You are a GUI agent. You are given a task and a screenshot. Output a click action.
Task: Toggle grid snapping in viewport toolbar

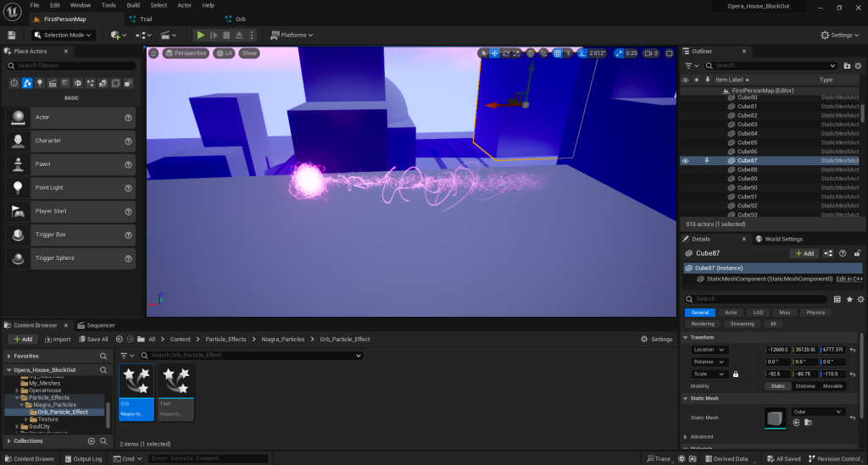[x=557, y=53]
